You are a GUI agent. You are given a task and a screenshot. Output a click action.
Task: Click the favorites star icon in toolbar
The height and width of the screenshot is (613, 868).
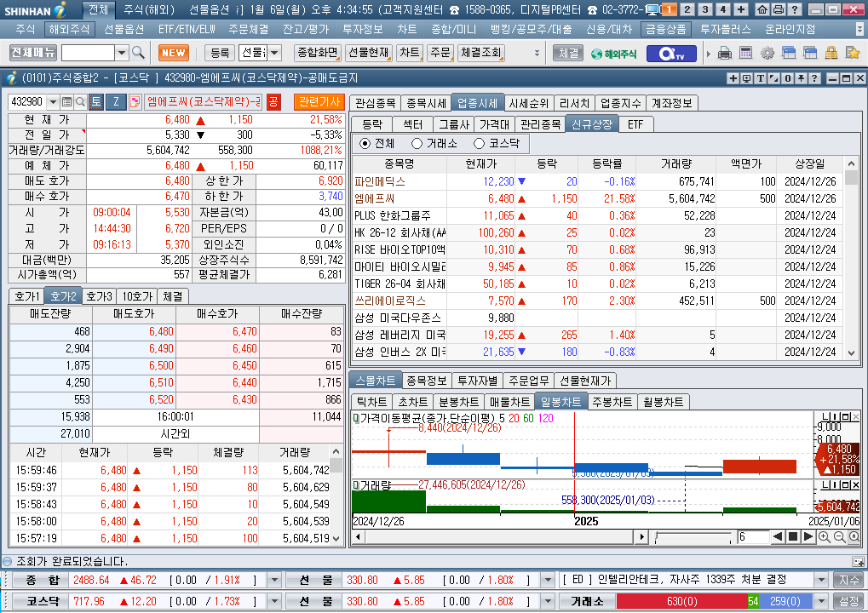(853, 53)
